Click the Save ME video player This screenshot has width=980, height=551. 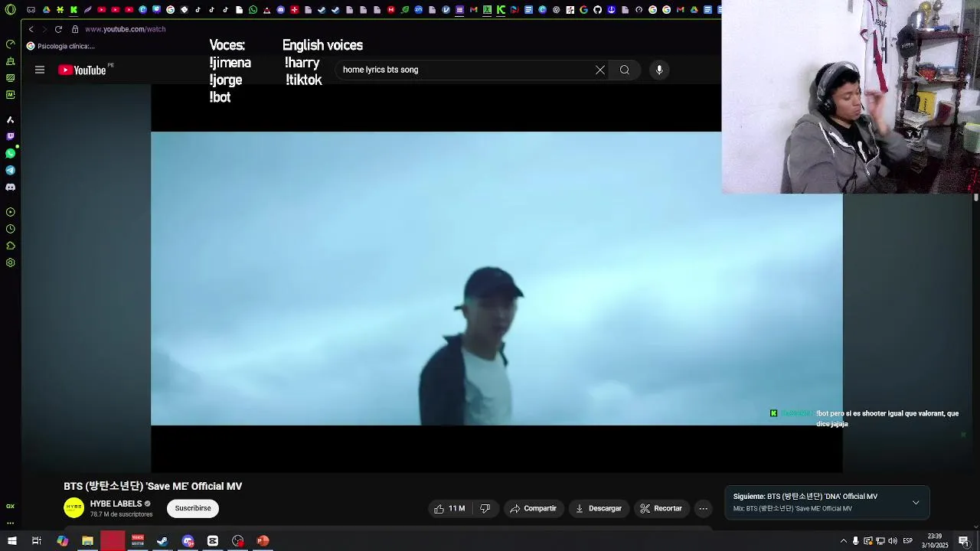coord(497,279)
